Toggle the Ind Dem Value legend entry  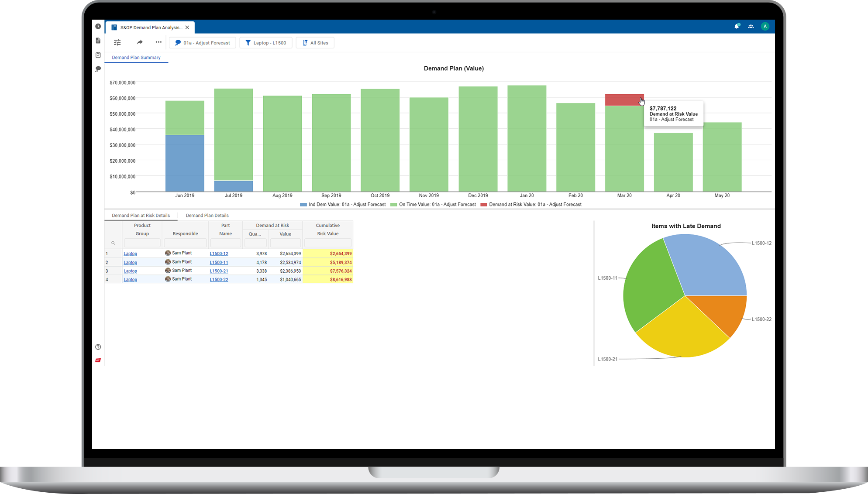click(343, 204)
